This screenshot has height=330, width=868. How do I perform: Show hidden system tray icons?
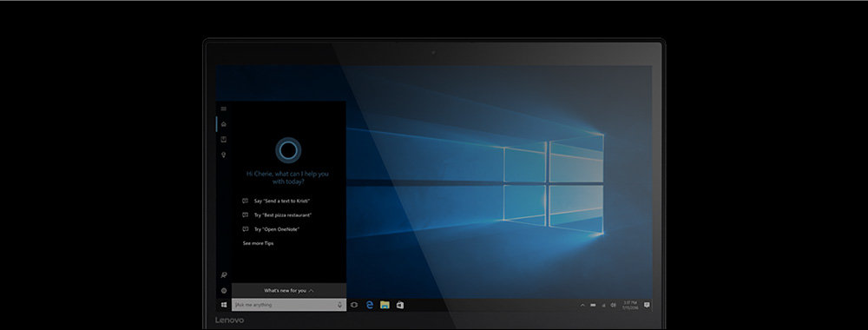tap(582, 305)
